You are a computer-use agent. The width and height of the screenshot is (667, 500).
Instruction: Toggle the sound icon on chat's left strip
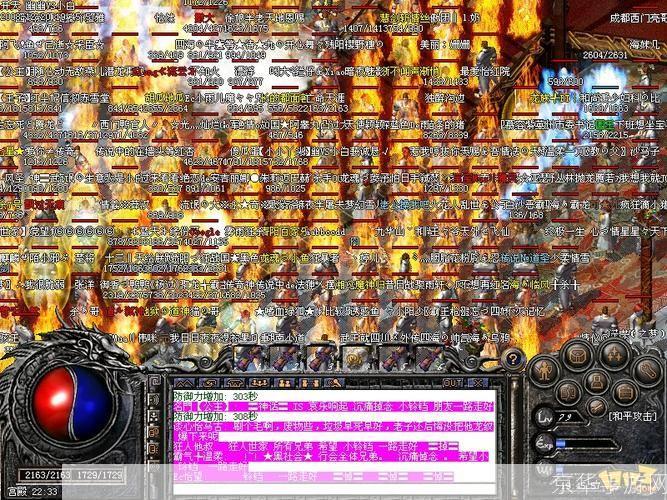(x=154, y=399)
